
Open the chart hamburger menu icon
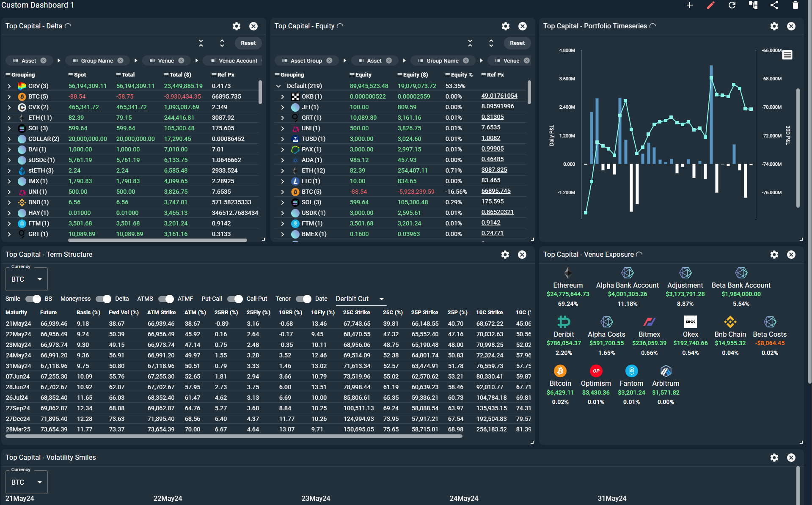[x=787, y=55]
